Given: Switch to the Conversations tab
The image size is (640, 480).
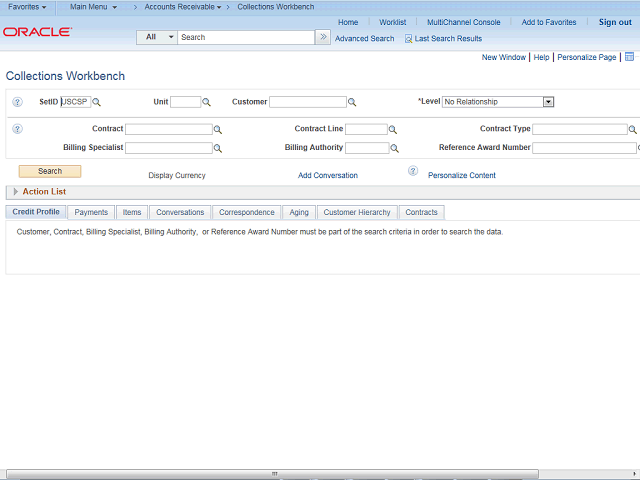Looking at the screenshot, I should pyautogui.click(x=180, y=212).
